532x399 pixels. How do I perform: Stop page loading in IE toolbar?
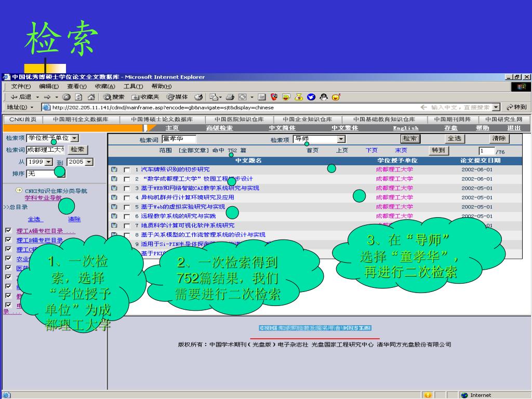pos(66,97)
